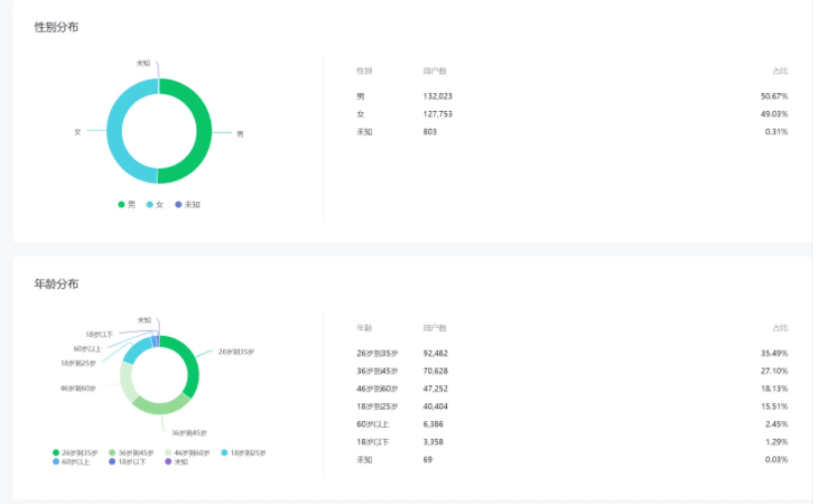
Task: Click 占比 column header in age table
Action: click(780, 328)
